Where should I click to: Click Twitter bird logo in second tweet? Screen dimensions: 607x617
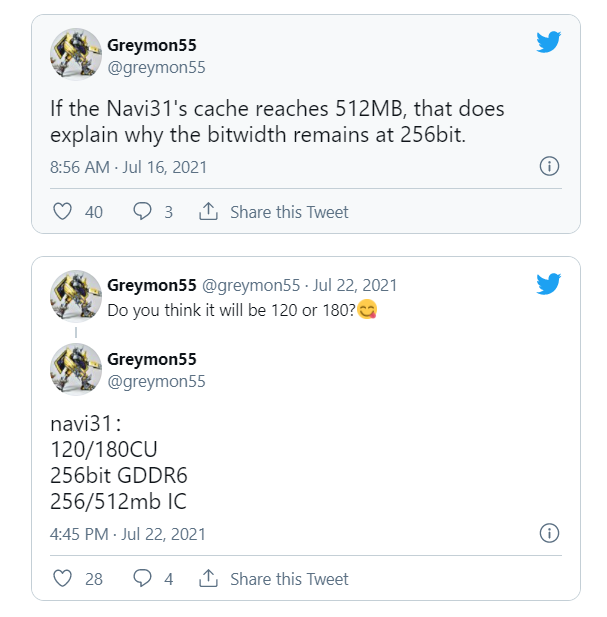(x=549, y=284)
